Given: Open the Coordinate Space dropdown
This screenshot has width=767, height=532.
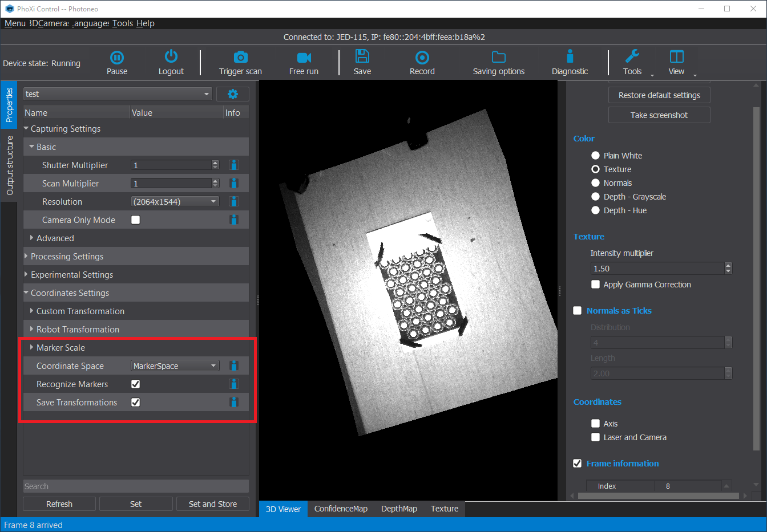Looking at the screenshot, I should pos(175,366).
